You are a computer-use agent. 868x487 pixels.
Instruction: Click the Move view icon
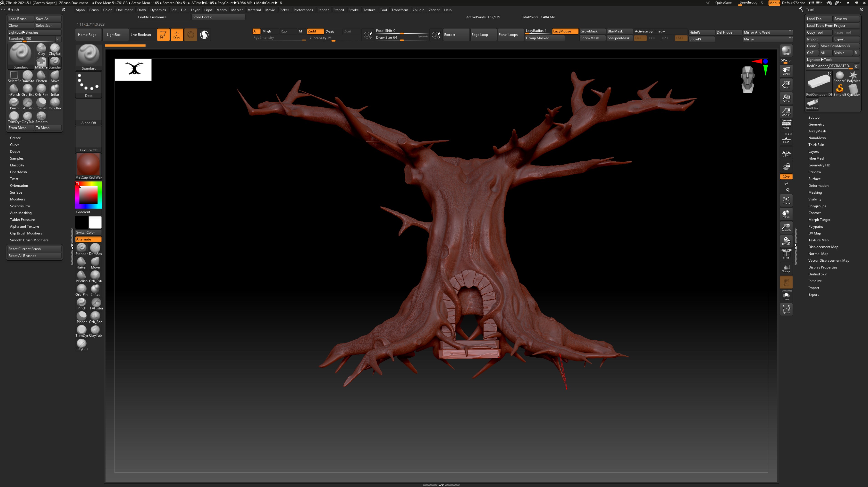pyautogui.click(x=786, y=214)
